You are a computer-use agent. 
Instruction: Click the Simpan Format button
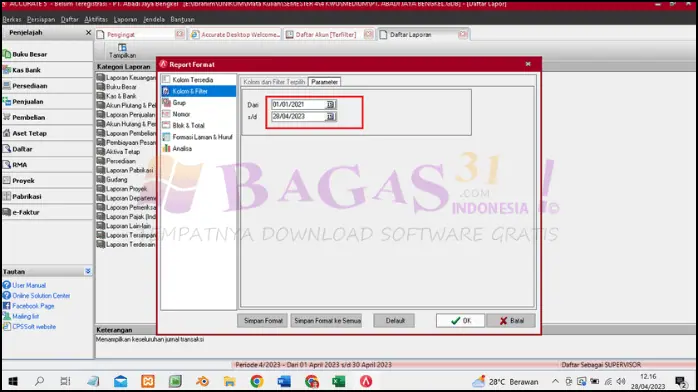(263, 320)
